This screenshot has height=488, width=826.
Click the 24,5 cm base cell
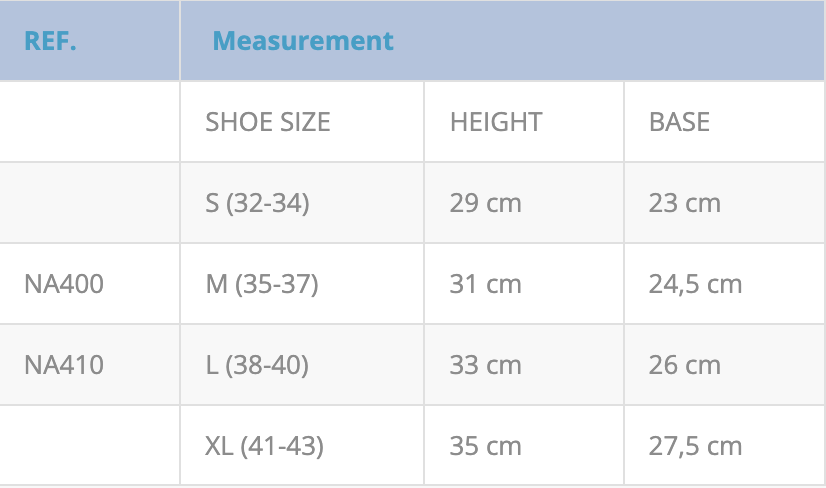click(695, 284)
